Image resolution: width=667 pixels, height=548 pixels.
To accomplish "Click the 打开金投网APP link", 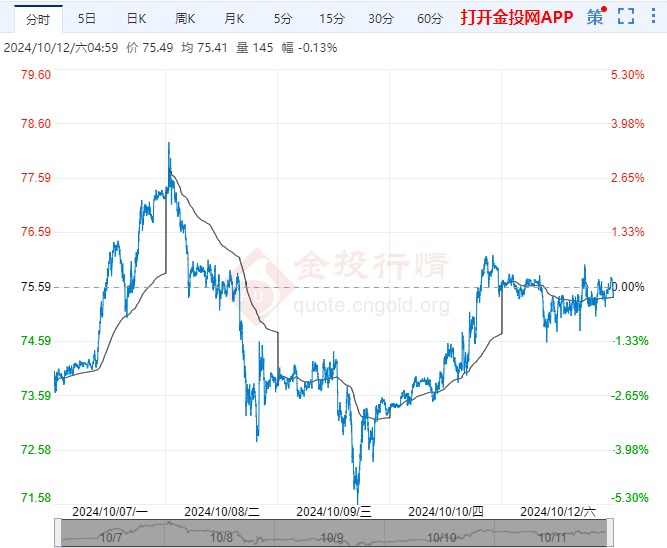I will coord(517,17).
